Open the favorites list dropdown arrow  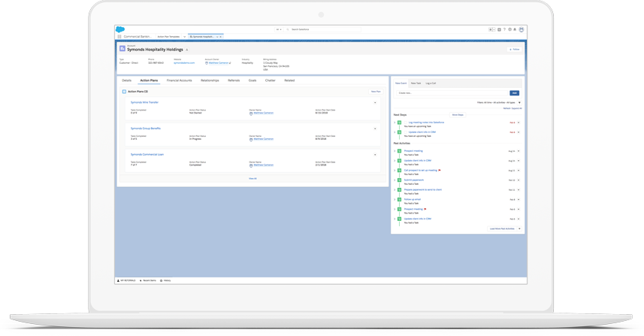(494, 29)
